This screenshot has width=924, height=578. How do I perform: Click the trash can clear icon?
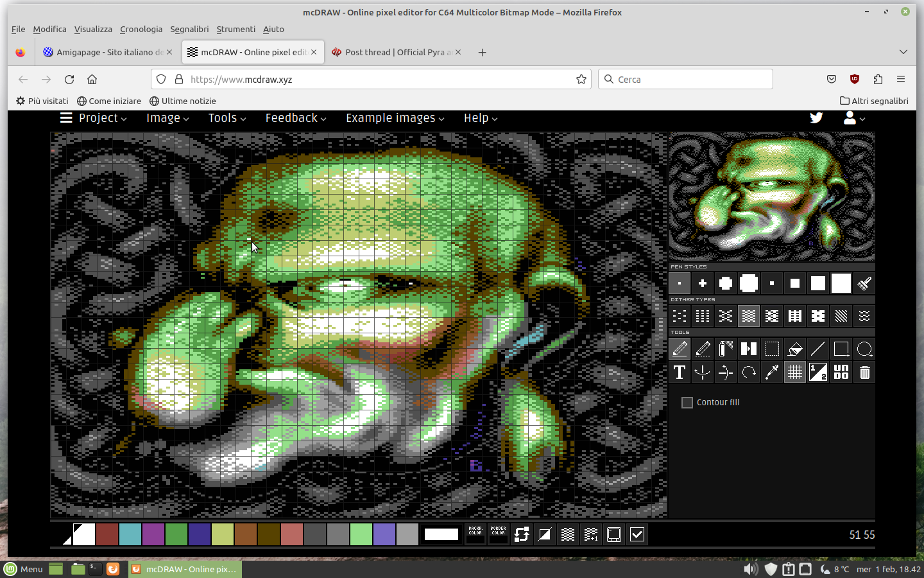click(864, 372)
